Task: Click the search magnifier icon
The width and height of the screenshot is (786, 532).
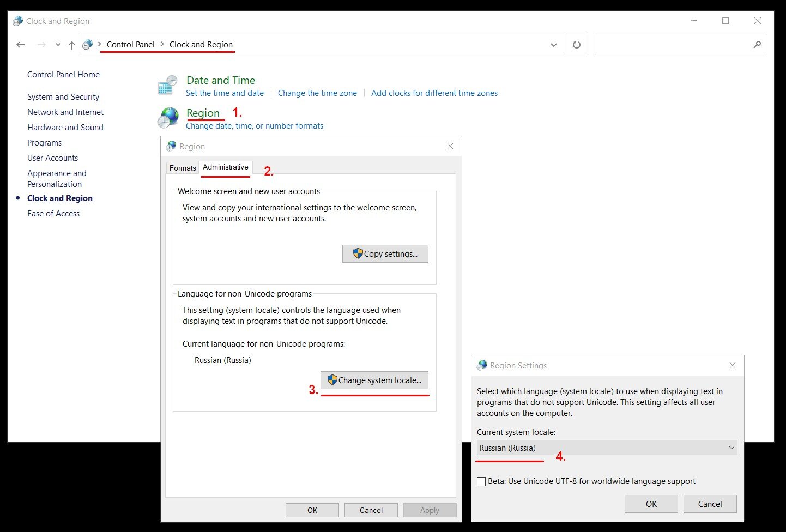Action: [x=757, y=45]
